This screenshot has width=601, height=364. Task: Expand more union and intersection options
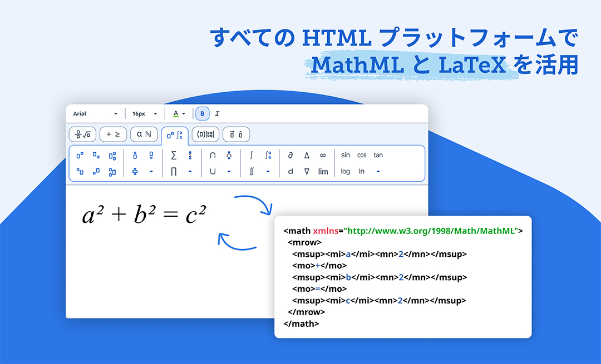[x=229, y=172]
